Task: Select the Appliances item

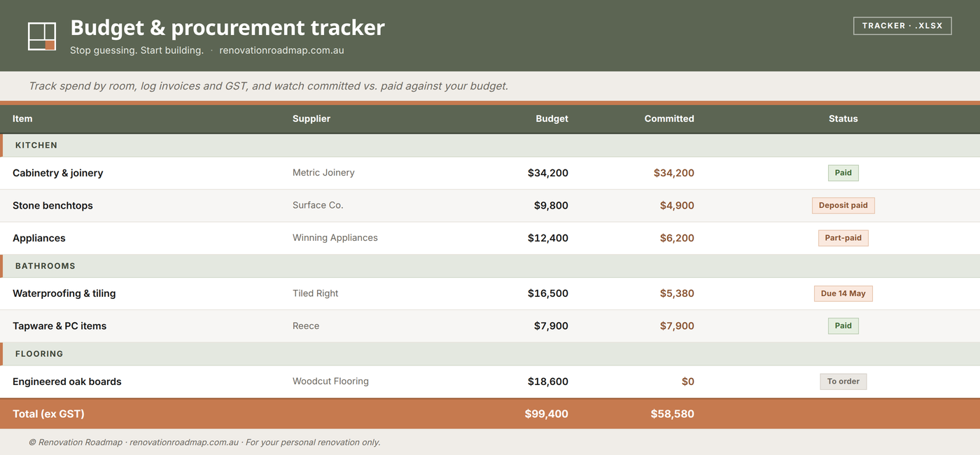Action: coord(39,238)
